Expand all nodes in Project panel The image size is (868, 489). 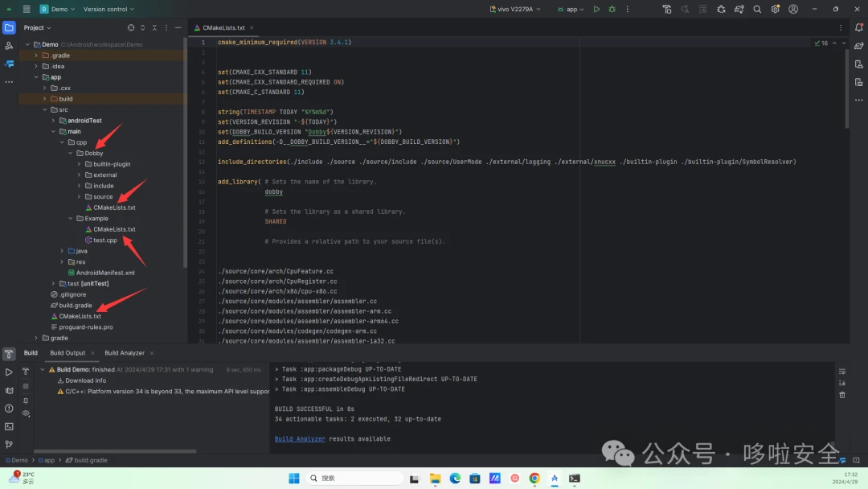pos(143,27)
